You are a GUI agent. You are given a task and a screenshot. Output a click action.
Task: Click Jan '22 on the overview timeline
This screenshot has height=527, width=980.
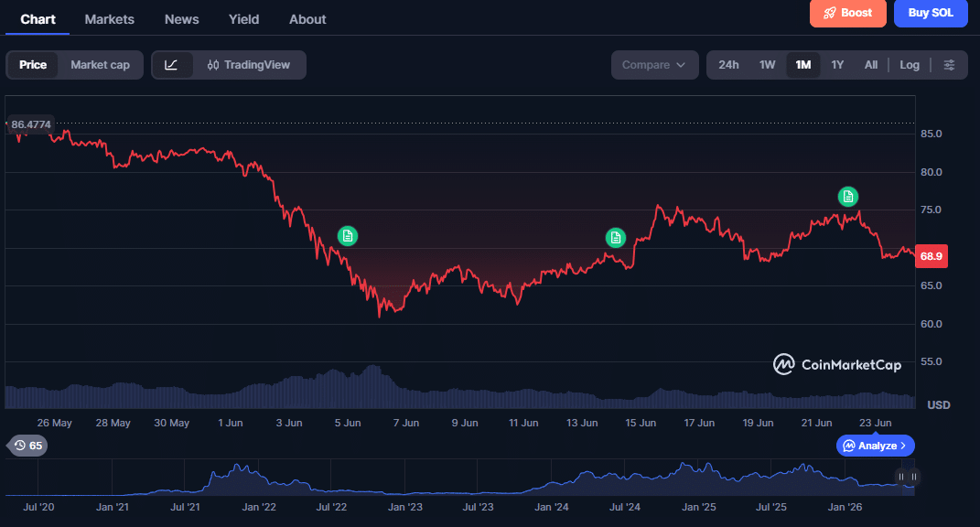tap(259, 507)
